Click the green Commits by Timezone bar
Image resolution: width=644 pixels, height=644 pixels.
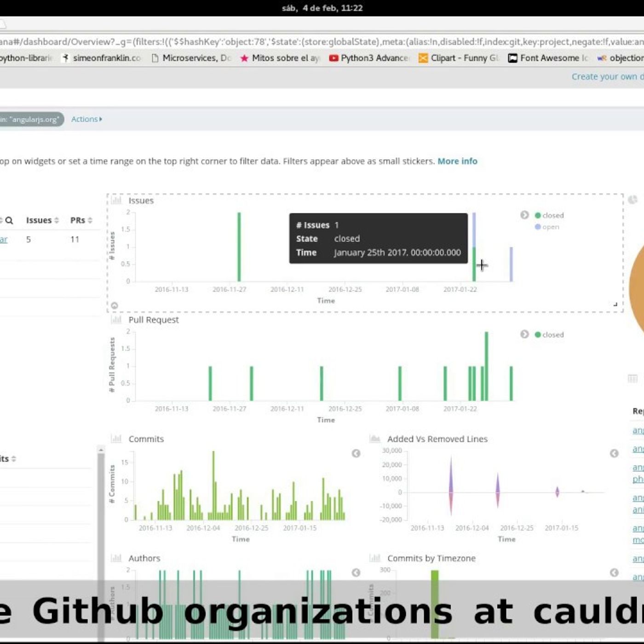(x=435, y=603)
